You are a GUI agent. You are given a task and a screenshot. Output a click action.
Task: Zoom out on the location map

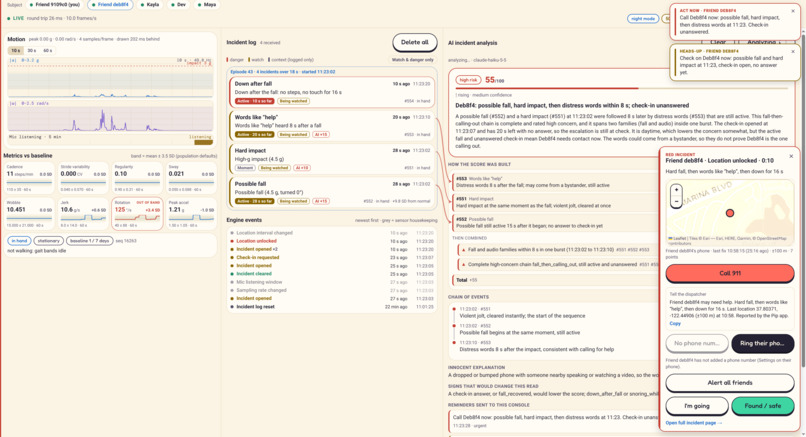[676, 202]
